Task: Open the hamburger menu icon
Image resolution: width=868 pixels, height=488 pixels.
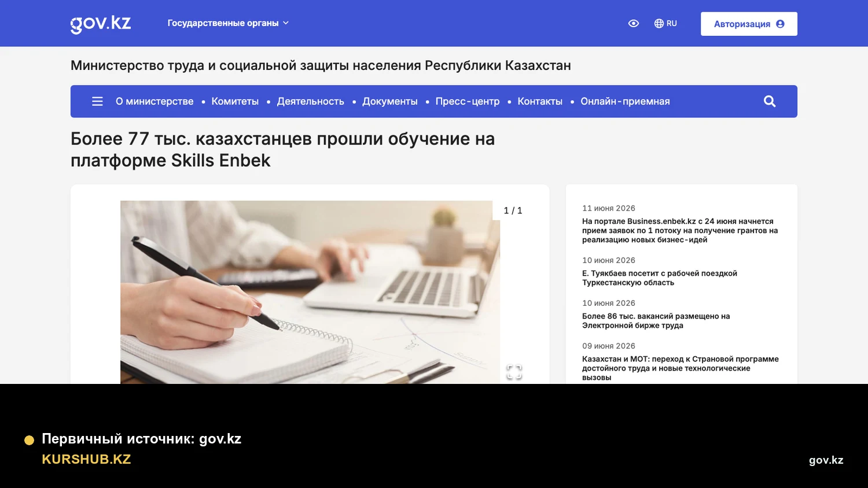Action: 97,101
